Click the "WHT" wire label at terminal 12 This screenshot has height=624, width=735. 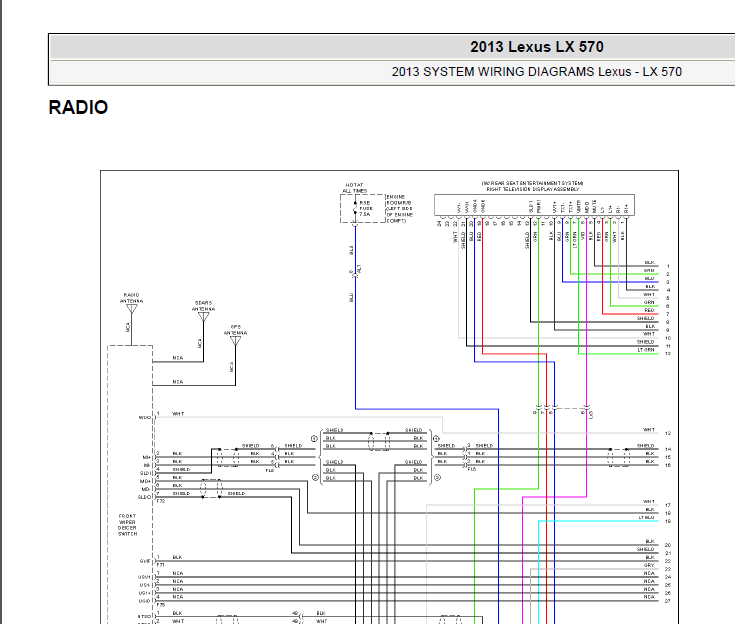click(649, 429)
